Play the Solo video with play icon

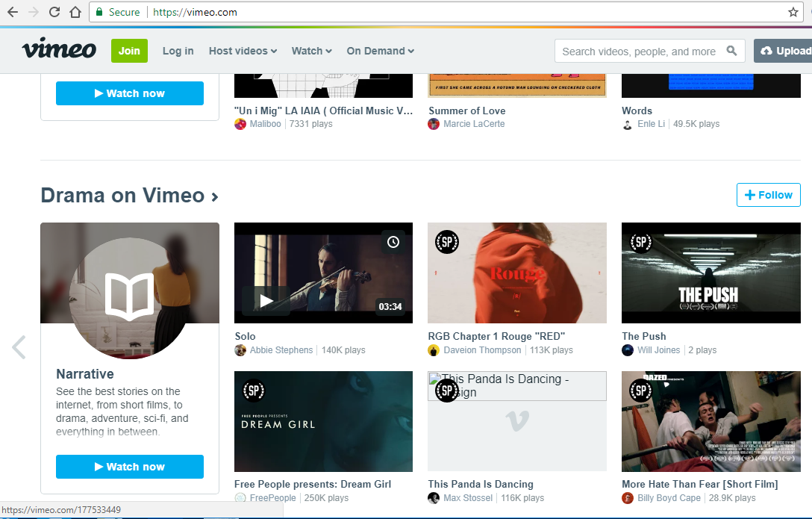coord(266,301)
